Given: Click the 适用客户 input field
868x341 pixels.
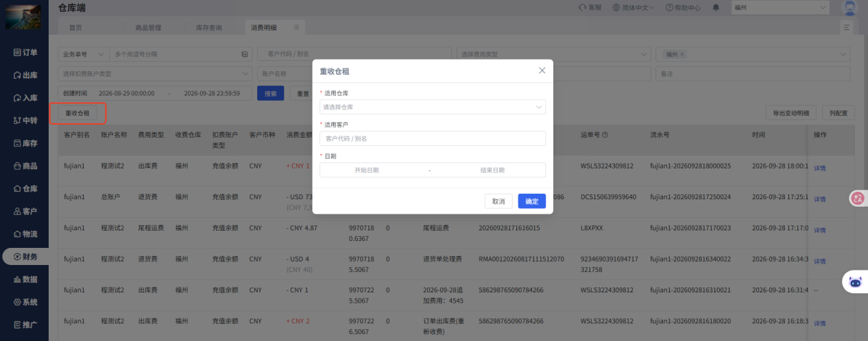Looking at the screenshot, I should pos(433,138).
